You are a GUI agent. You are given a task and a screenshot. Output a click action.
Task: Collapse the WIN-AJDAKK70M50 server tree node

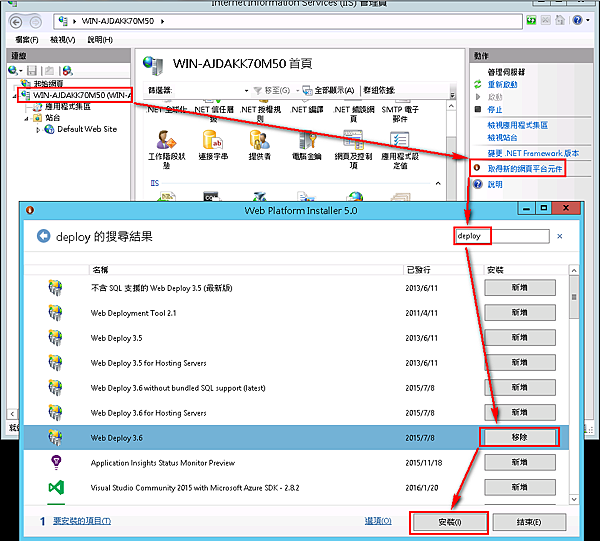click(15, 95)
